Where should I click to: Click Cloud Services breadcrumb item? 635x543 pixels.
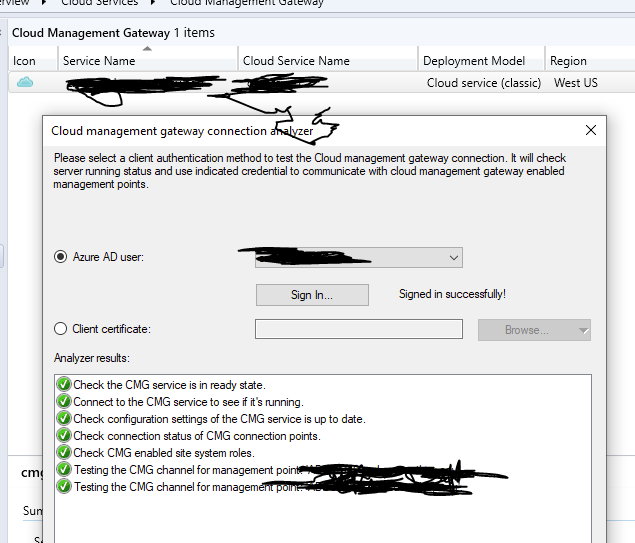100,3
